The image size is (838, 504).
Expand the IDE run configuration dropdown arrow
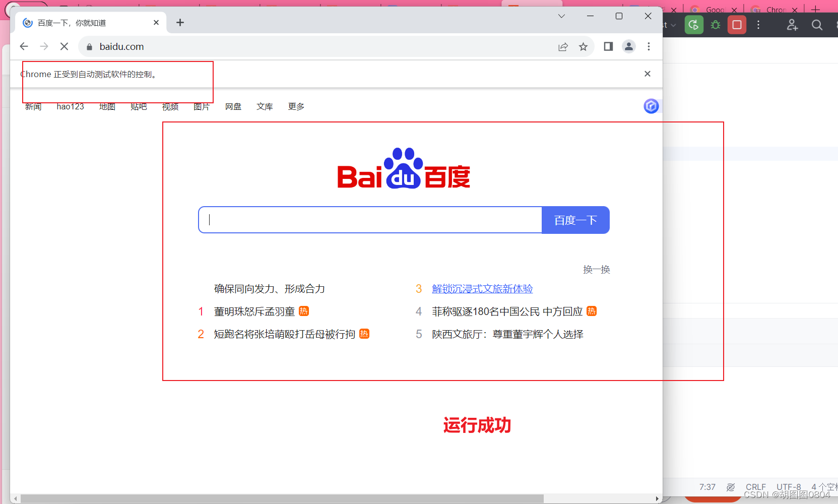pyautogui.click(x=673, y=25)
